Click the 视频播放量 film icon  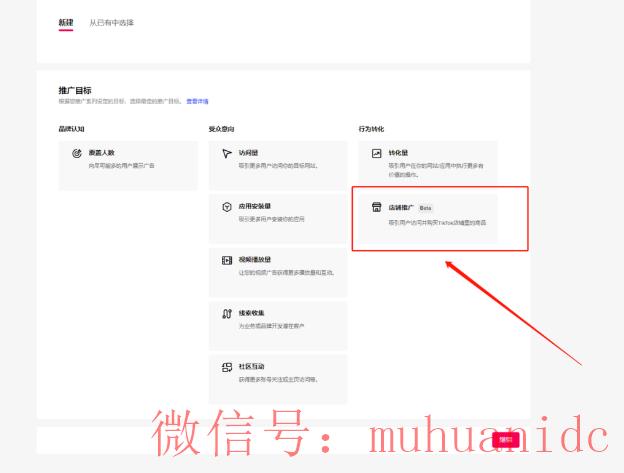coord(227,260)
